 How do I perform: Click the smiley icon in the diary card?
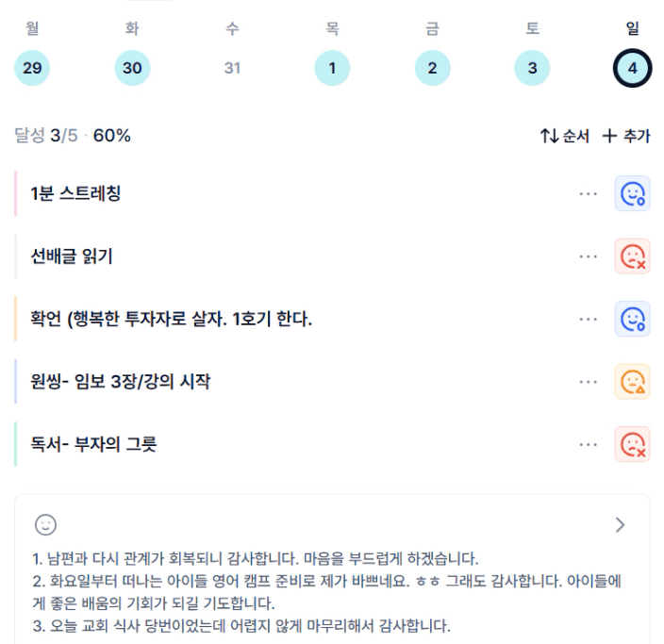pos(45,524)
